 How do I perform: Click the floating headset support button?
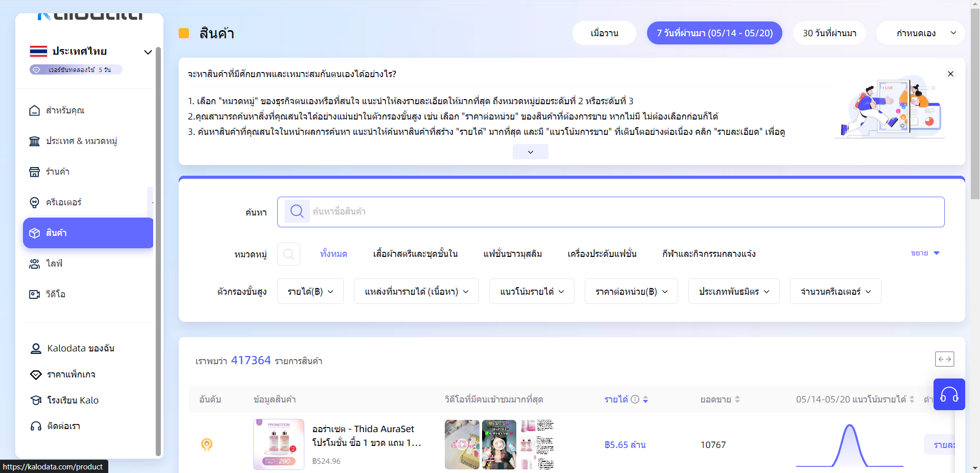tap(949, 394)
